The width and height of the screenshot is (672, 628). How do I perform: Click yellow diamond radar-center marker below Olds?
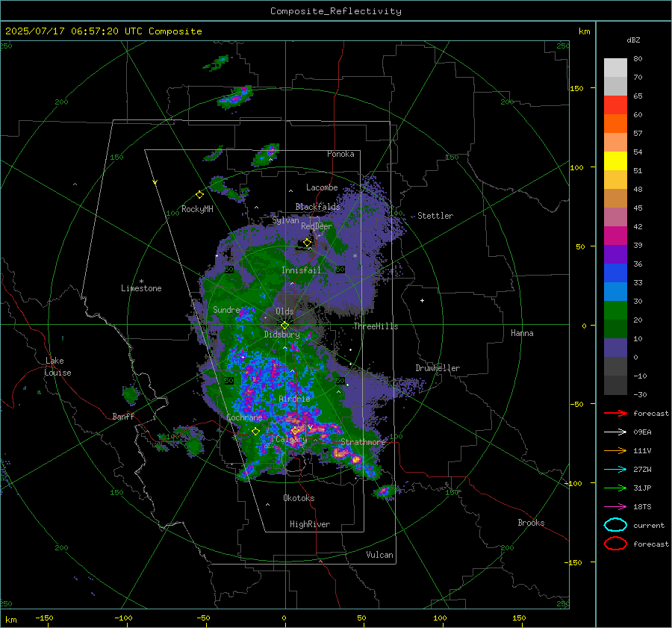pyautogui.click(x=284, y=326)
